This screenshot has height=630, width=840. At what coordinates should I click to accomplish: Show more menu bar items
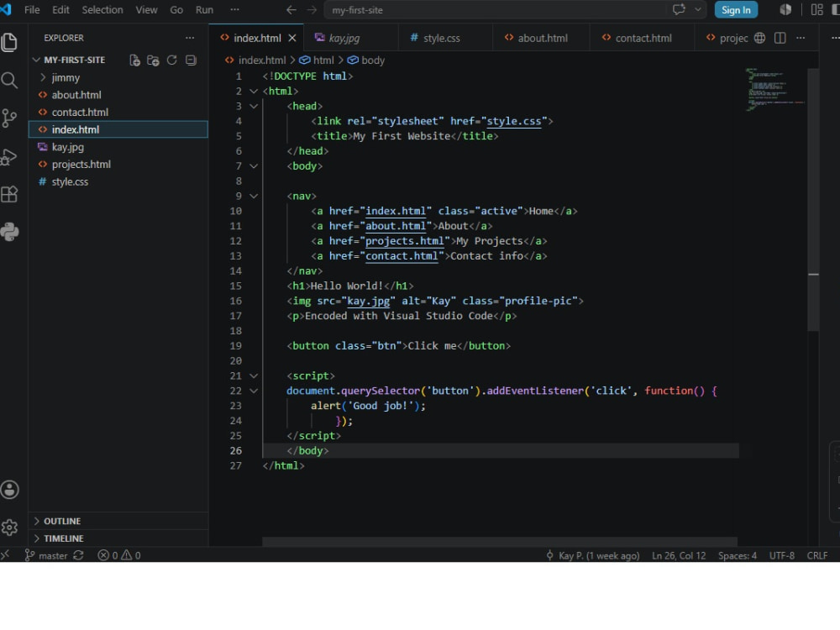click(234, 9)
